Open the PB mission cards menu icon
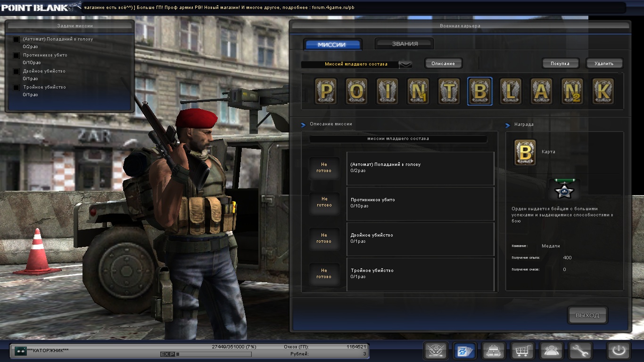 pos(464,351)
